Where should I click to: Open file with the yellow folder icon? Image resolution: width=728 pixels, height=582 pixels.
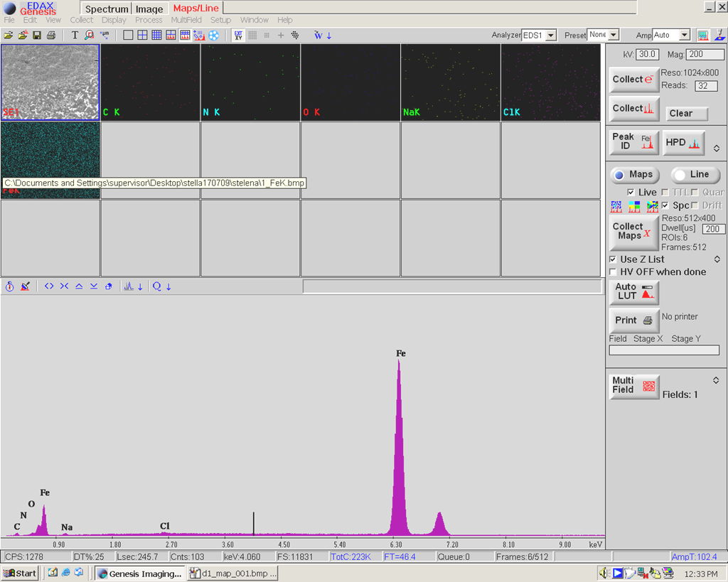[x=9, y=36]
